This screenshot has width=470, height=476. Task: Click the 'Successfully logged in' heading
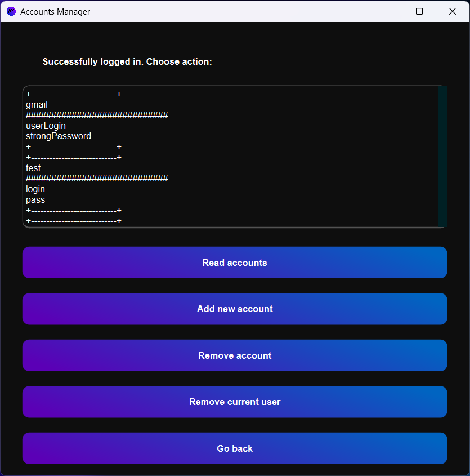(127, 62)
